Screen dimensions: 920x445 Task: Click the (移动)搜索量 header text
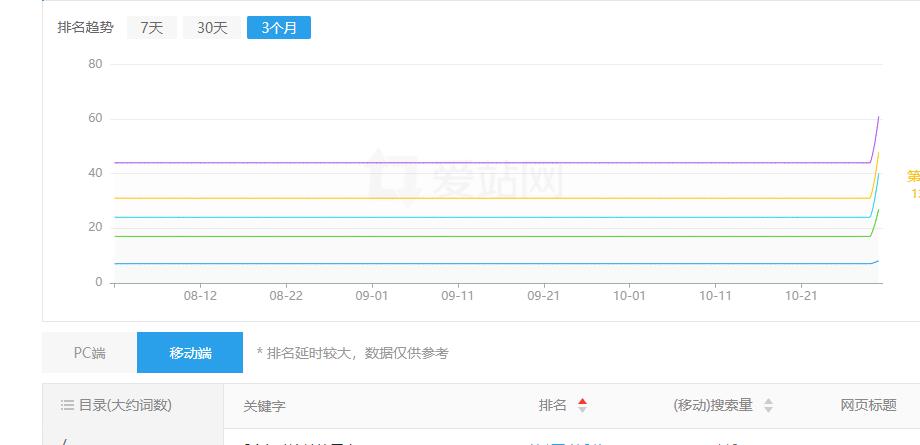[x=713, y=405]
